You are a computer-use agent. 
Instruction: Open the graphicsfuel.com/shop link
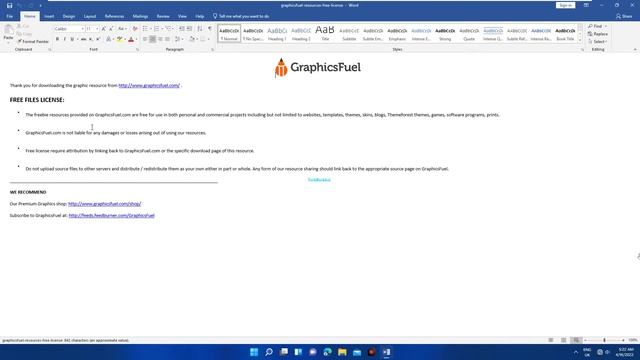pos(104,204)
